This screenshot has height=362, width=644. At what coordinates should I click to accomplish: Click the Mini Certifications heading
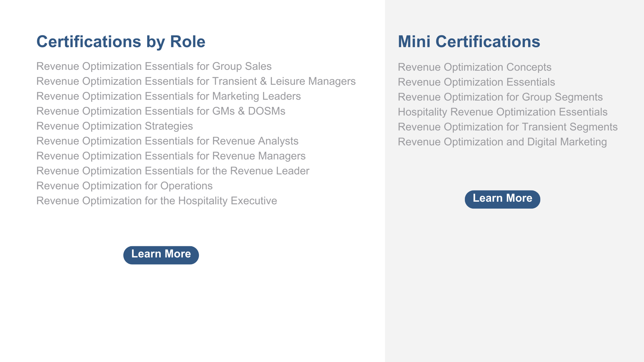click(469, 42)
